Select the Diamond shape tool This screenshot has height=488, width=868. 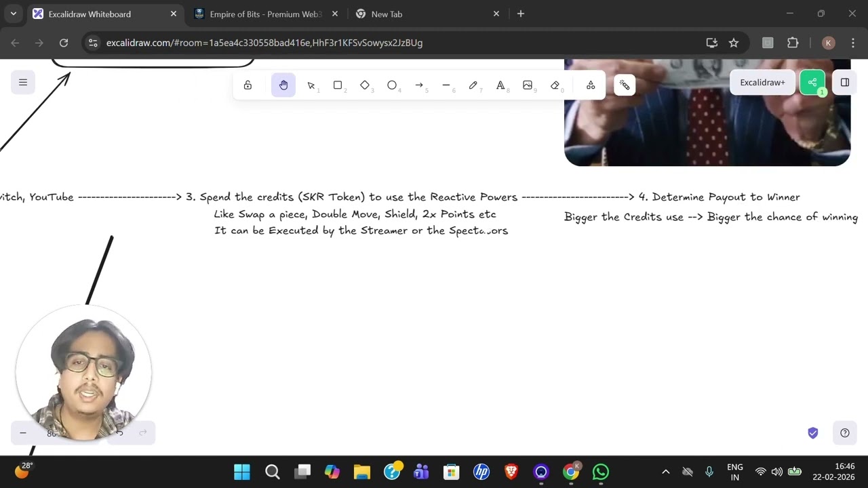(x=365, y=85)
